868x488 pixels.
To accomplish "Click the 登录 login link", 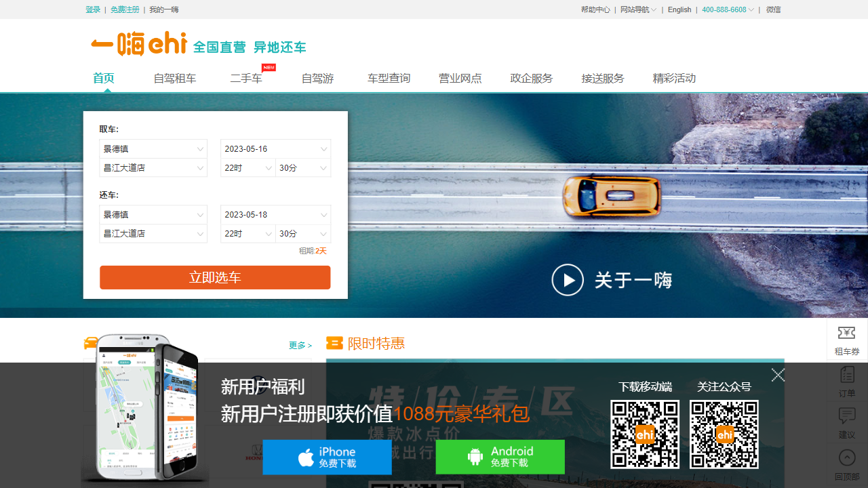I will pos(93,9).
